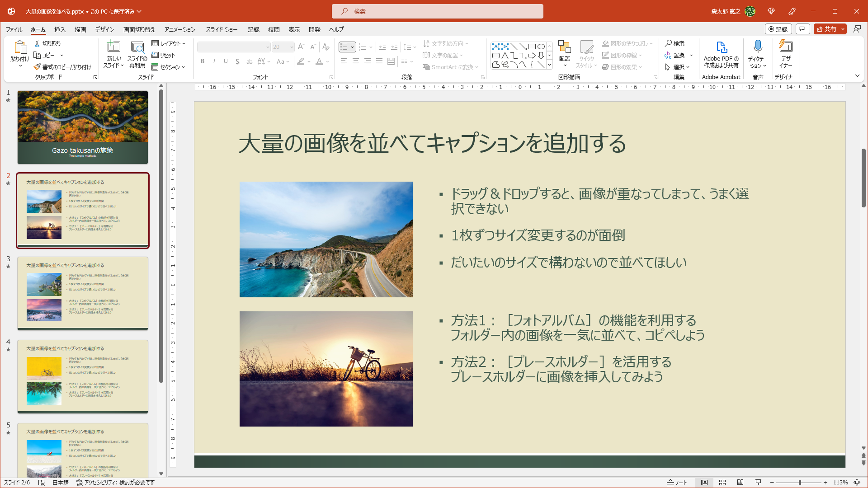Click the Copy (コピー) icon
The height and width of the screenshot is (488, 868).
(x=38, y=55)
